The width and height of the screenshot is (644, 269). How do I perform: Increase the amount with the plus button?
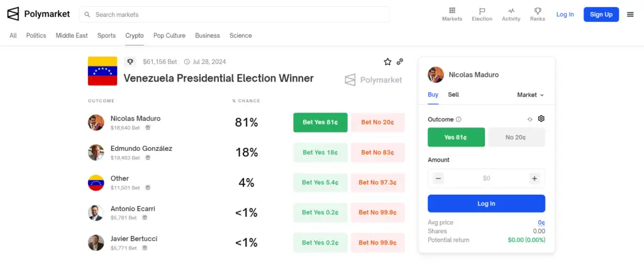pos(535,178)
